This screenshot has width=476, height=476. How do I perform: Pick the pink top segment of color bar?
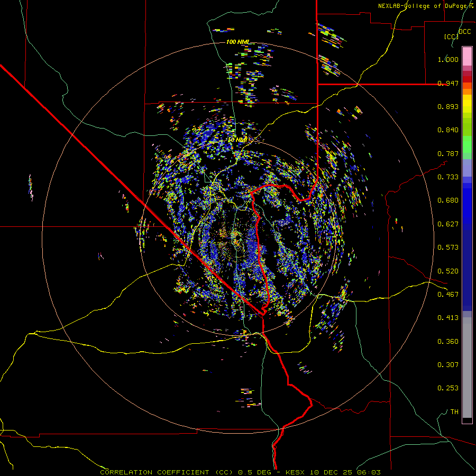[x=467, y=56]
